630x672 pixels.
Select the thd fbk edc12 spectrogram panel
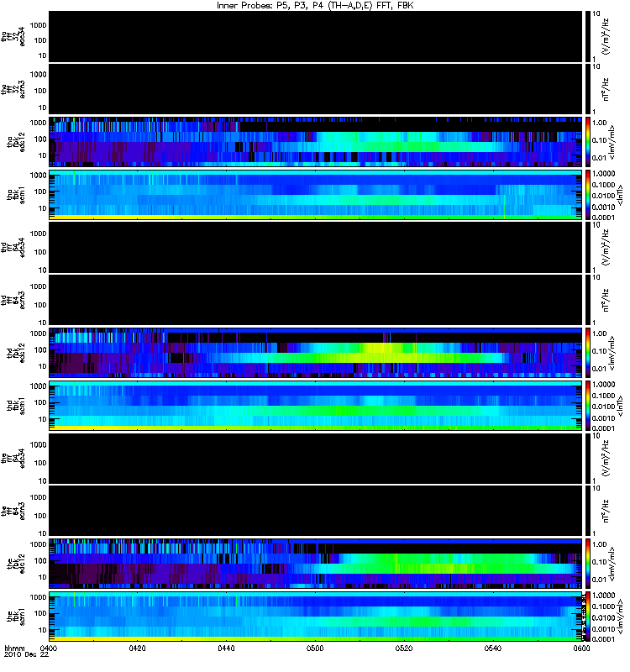[316, 353]
